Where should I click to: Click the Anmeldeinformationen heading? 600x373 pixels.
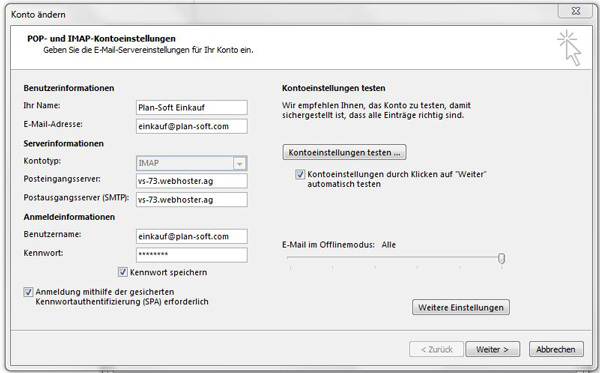[x=69, y=217]
